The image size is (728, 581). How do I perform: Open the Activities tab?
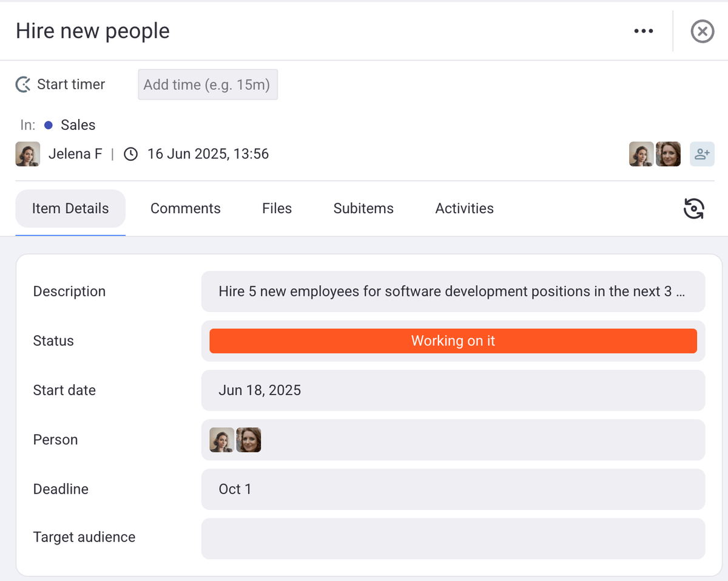(464, 208)
